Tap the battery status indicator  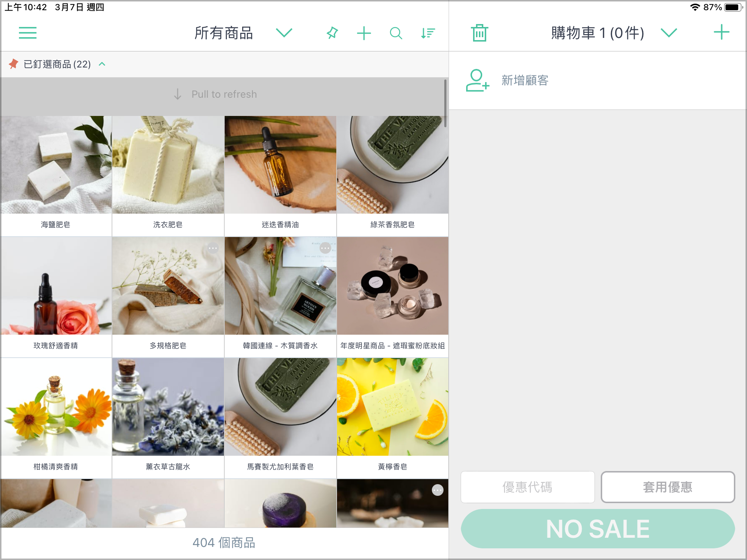pos(733,7)
